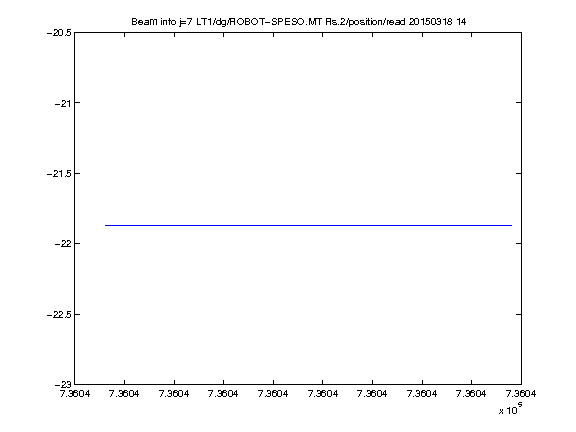Select the -21 y-axis tick label
The width and height of the screenshot is (576, 432).
(x=62, y=103)
